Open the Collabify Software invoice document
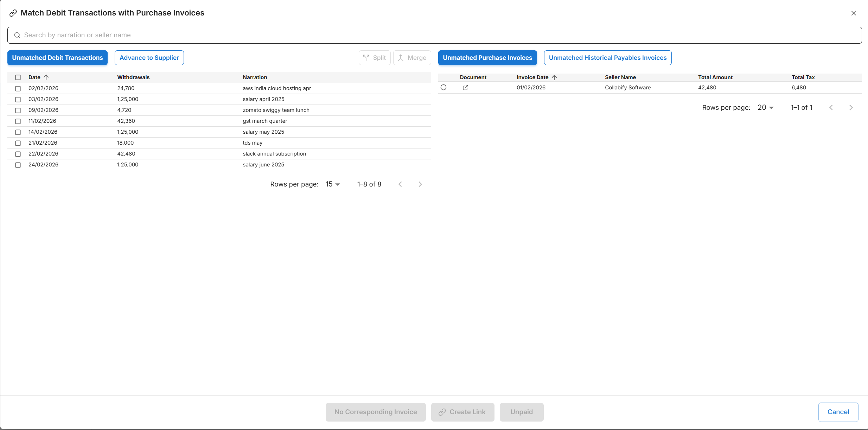The image size is (868, 430). (x=465, y=88)
